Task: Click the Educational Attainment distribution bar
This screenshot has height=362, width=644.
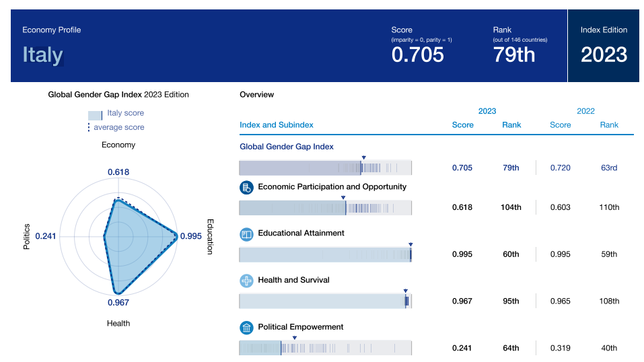Action: [325, 255]
